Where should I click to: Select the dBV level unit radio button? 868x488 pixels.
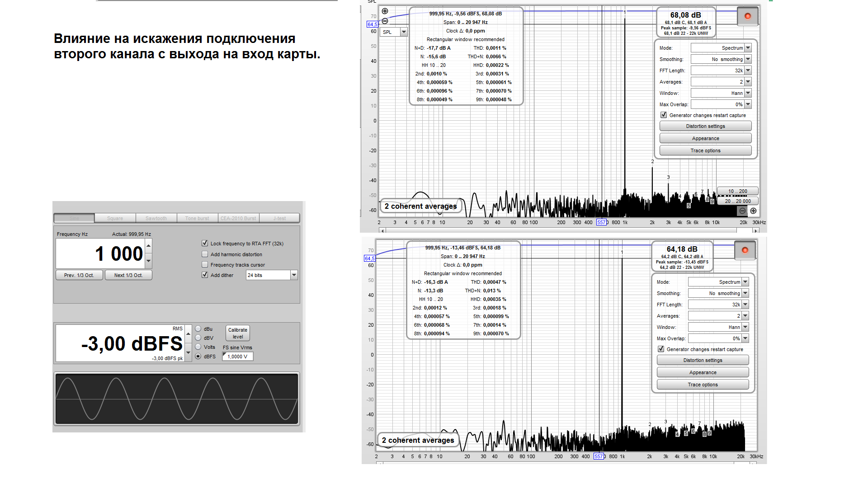click(198, 338)
